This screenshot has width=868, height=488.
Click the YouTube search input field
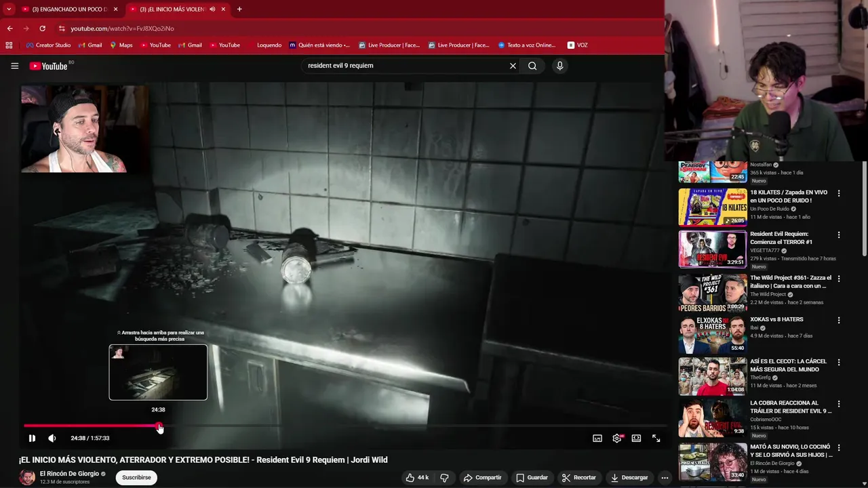point(406,66)
